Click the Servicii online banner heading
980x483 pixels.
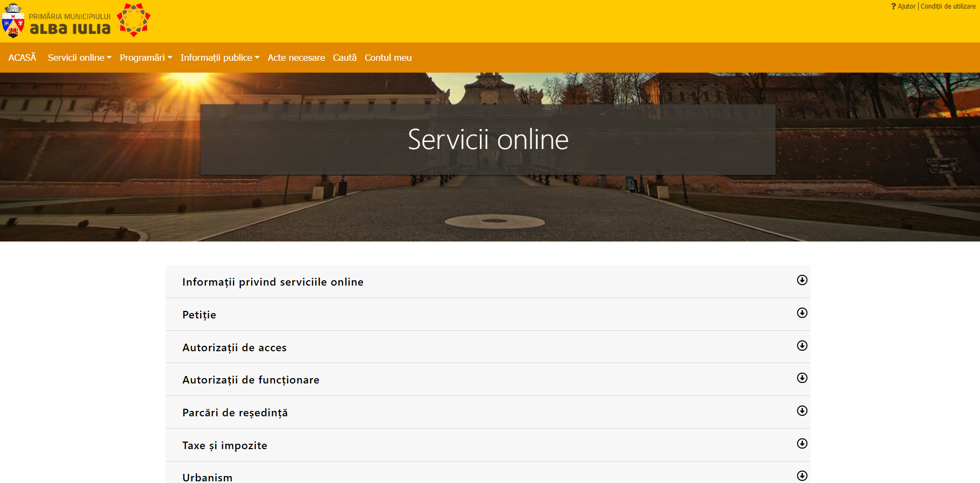click(488, 139)
